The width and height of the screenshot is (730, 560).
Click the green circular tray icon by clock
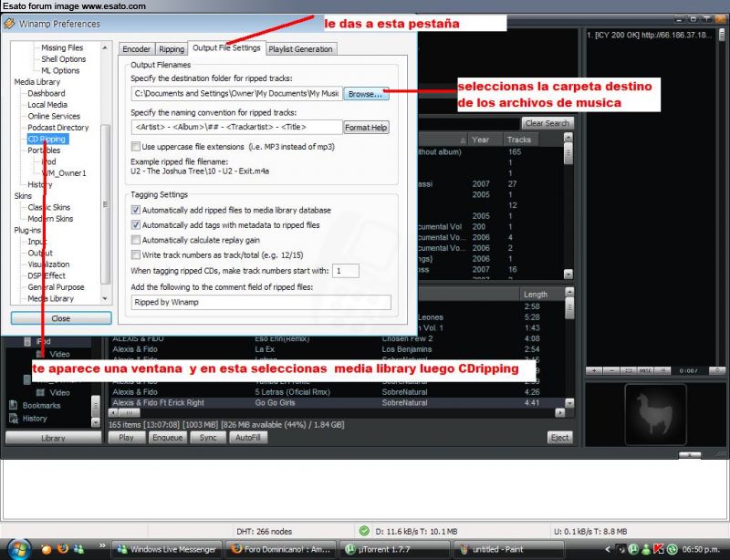point(672,549)
